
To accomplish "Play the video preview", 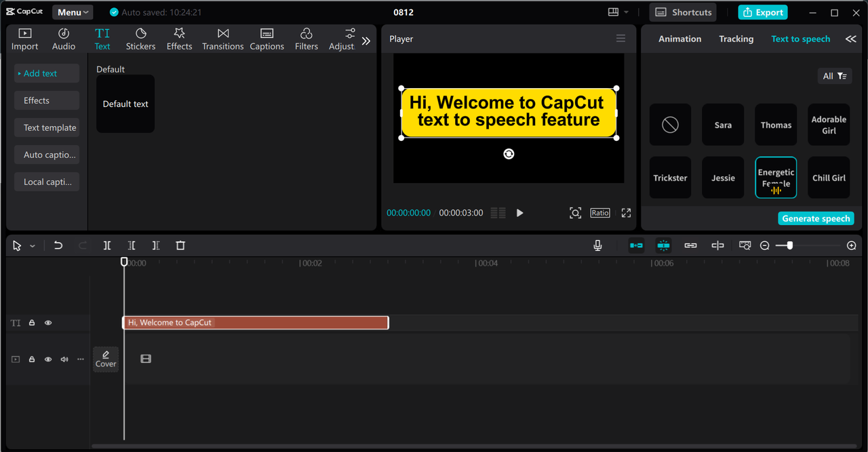I will (x=520, y=213).
